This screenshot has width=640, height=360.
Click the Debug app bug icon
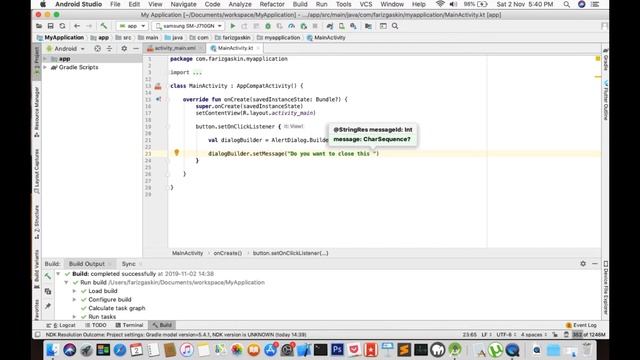(x=268, y=26)
